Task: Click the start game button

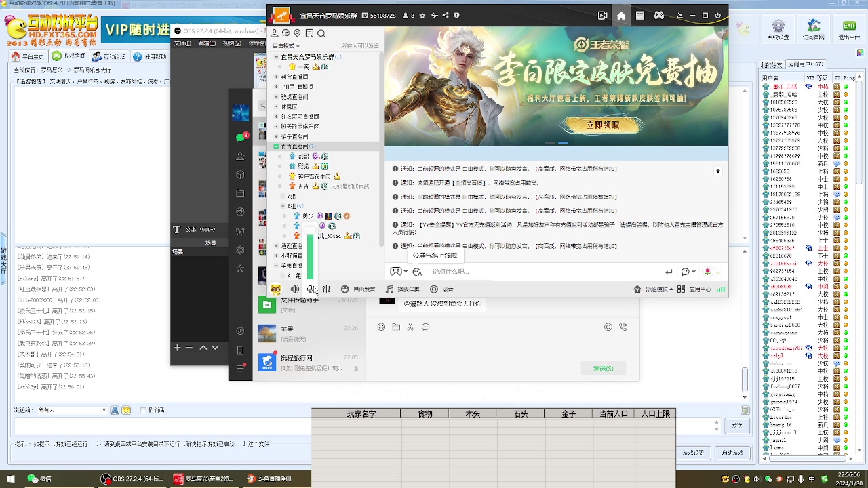Action: (x=733, y=453)
